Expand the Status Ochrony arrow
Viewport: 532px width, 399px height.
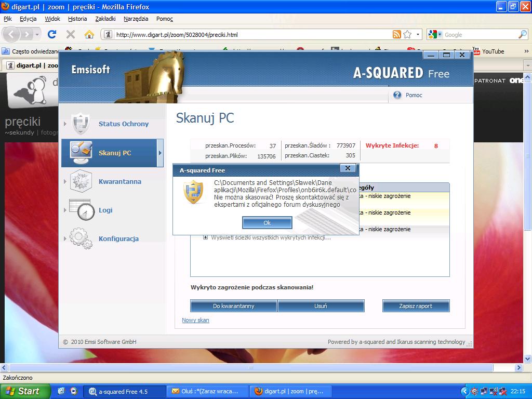(x=65, y=124)
